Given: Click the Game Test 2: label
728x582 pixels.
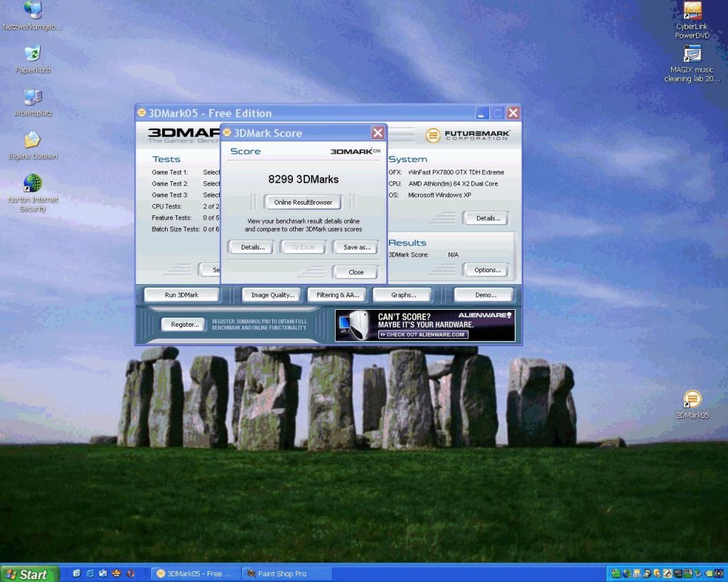Looking at the screenshot, I should (x=169, y=184).
